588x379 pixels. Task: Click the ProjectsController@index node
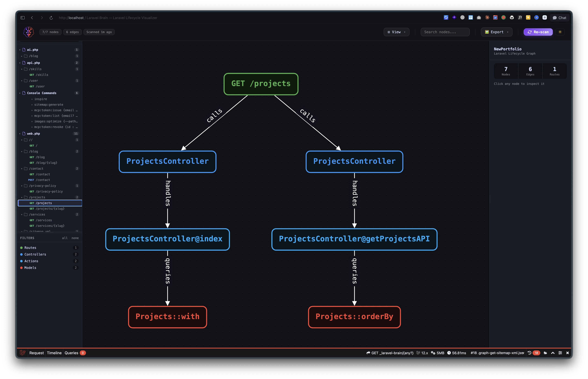click(167, 239)
